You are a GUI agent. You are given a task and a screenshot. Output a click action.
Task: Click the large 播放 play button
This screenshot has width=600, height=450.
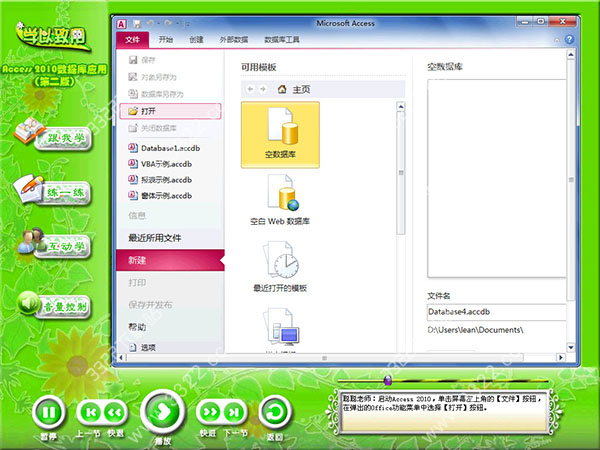click(x=163, y=412)
